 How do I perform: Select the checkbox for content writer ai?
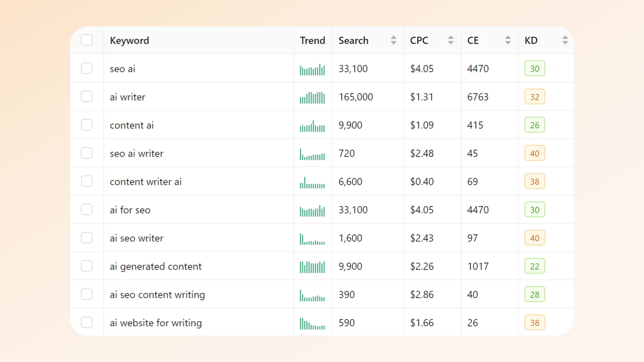point(87,181)
